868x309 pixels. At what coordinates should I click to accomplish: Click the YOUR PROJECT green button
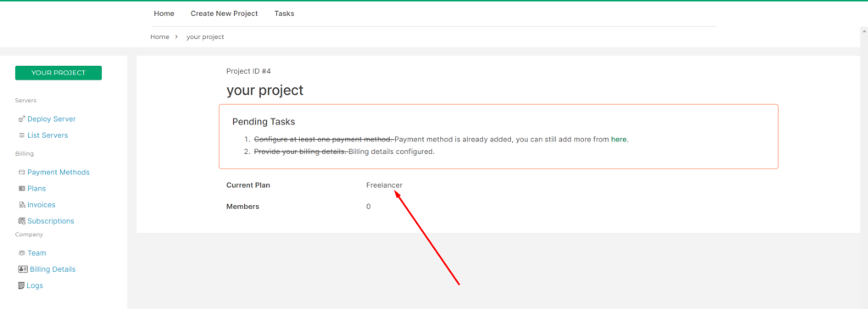tap(58, 73)
